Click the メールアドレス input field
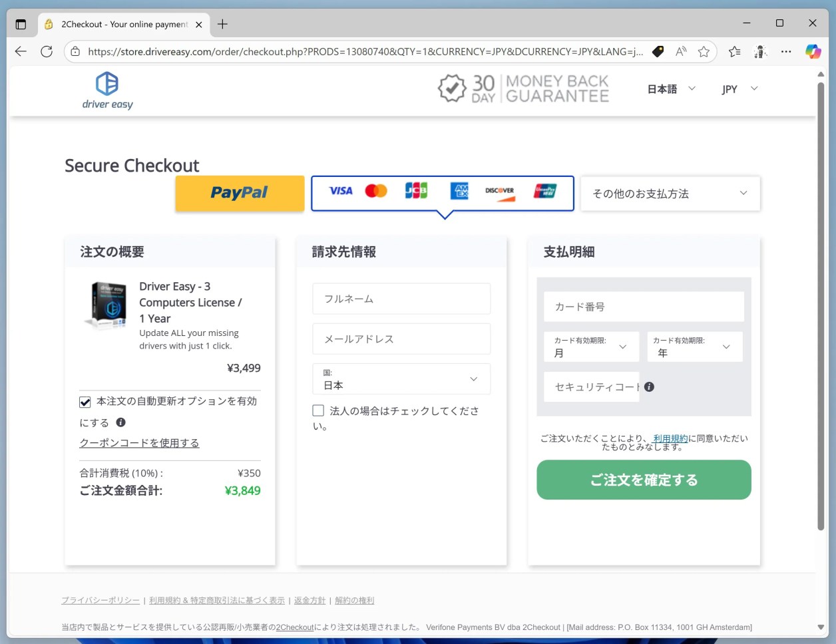This screenshot has height=644, width=836. pyautogui.click(x=401, y=339)
